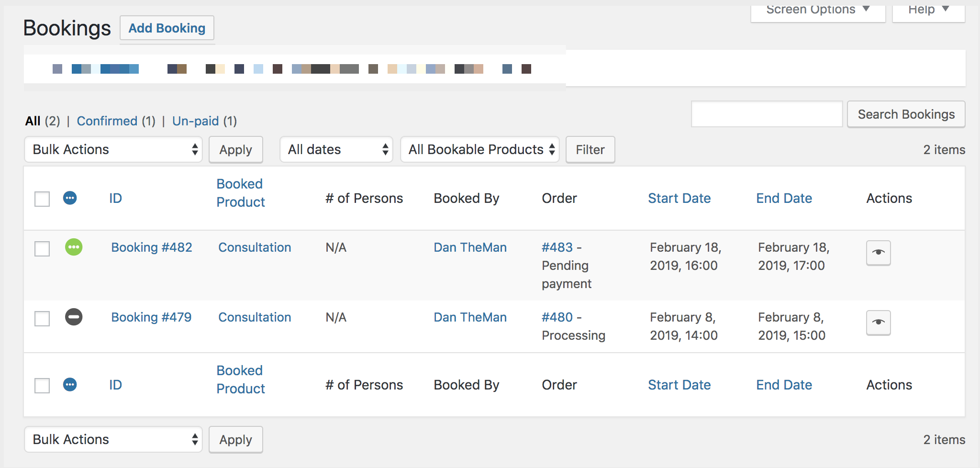The image size is (980, 468).
Task: Open order #483 link
Action: coord(557,247)
